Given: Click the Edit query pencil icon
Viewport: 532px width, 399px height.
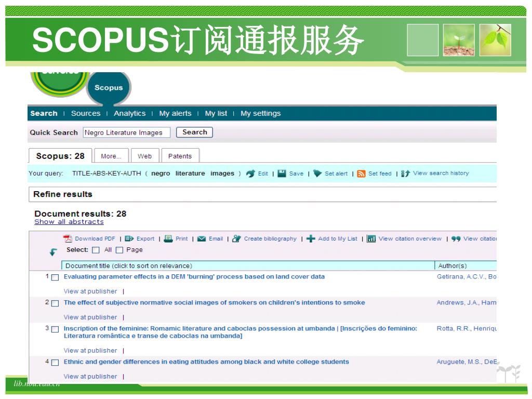Looking at the screenshot, I should pos(250,174).
